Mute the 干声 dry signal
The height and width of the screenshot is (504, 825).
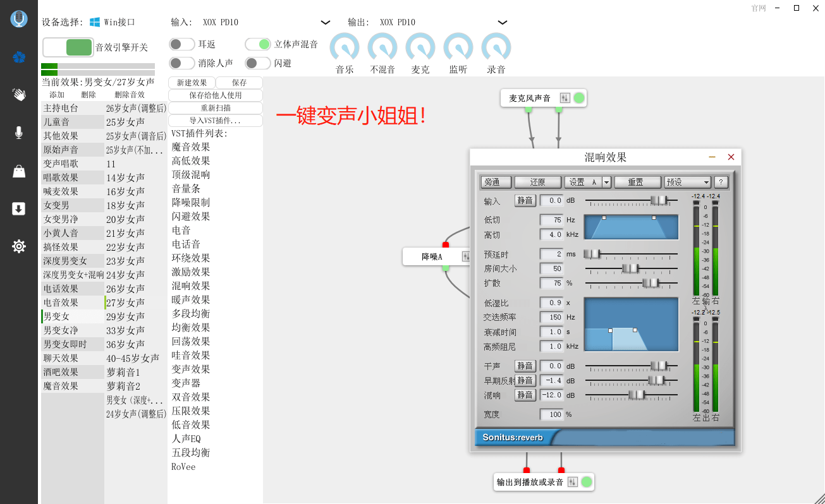525,366
